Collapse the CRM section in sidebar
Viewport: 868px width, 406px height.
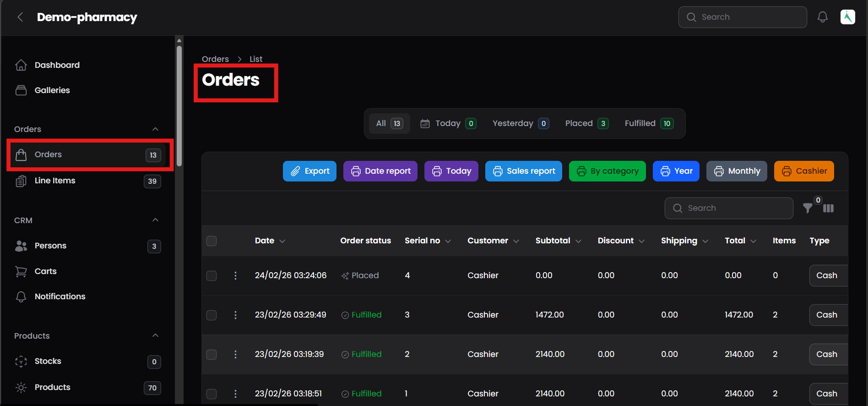pos(155,220)
